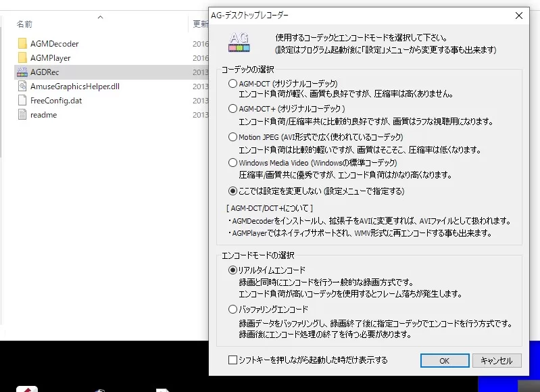Viewport: 540px width, 392px height.
Task: Select the AGMDecoder folder icon in Explorer
Action: (22, 43)
